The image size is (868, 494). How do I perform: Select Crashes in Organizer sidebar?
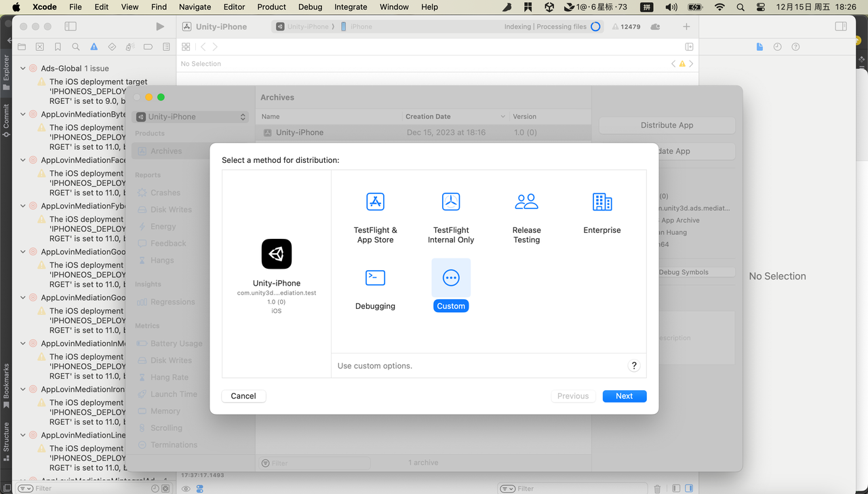click(x=165, y=193)
